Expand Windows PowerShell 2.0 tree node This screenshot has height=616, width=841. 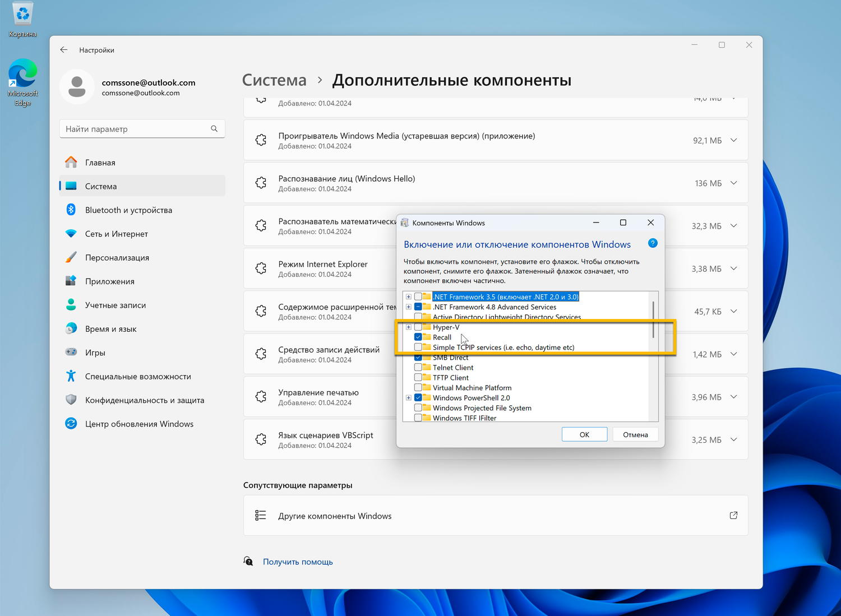click(409, 398)
